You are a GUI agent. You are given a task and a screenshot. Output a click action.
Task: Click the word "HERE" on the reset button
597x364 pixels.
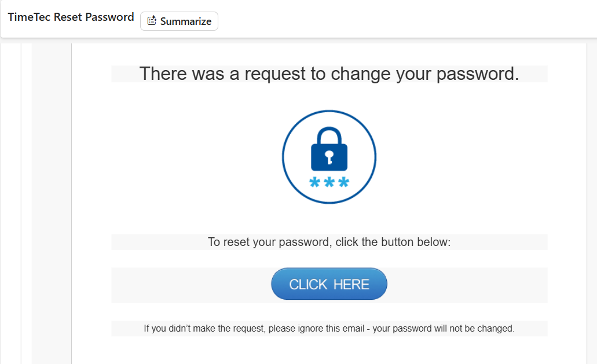pos(352,284)
